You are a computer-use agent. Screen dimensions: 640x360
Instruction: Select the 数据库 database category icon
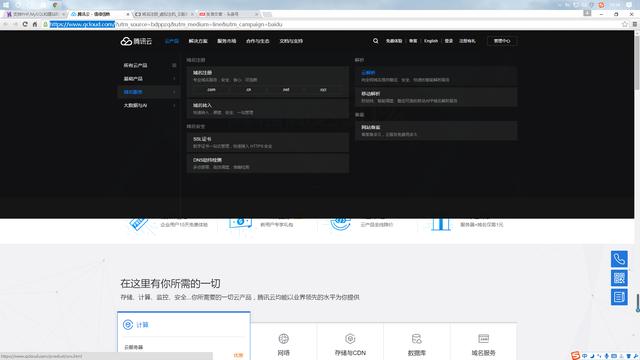pyautogui.click(x=416, y=339)
